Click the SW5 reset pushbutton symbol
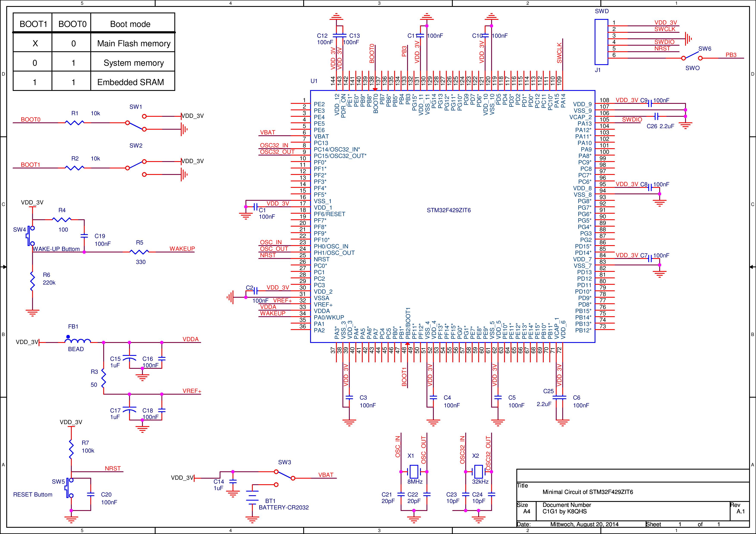 [69, 488]
